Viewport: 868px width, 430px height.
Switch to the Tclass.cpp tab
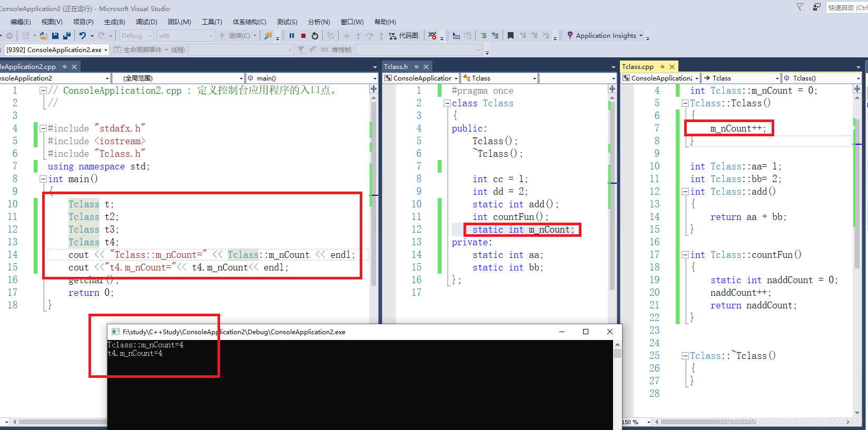pos(637,66)
